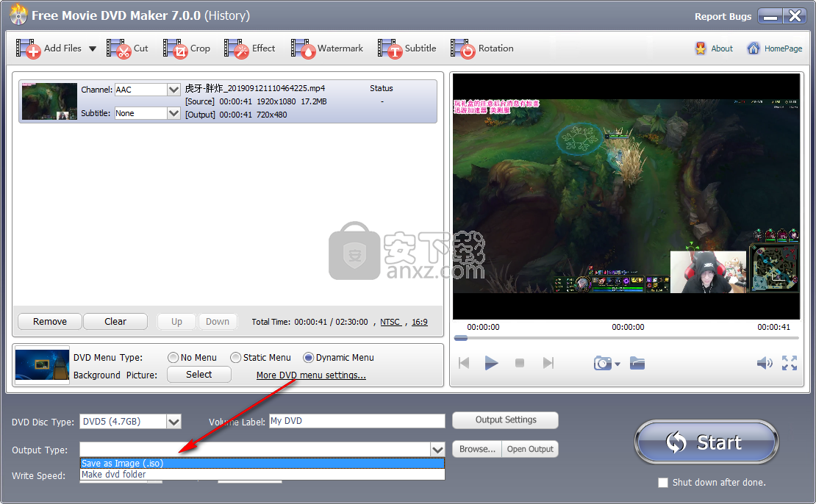Viewport: 816px width, 504px height.
Task: Open the Channel AAC dropdown
Action: click(x=172, y=89)
